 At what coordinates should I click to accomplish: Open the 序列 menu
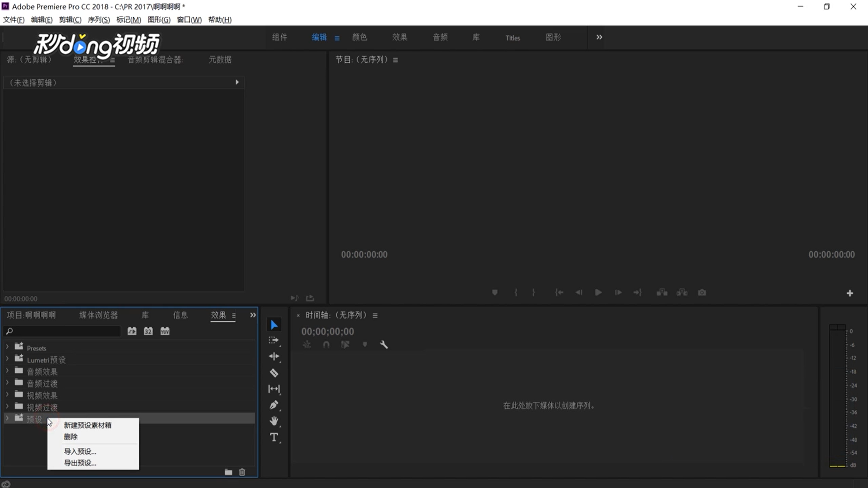coord(99,20)
